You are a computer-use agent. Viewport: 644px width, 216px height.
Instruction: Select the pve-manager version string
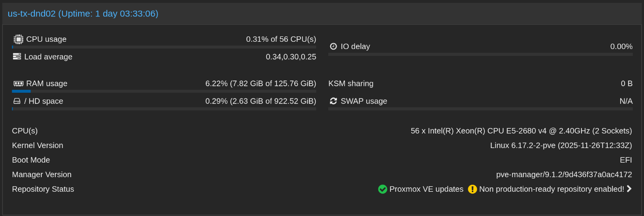click(x=564, y=175)
